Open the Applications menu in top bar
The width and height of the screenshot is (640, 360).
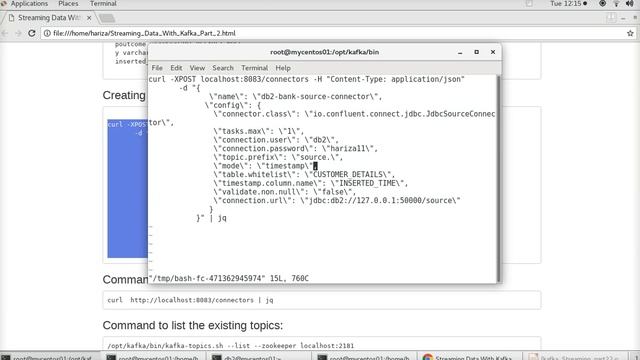pos(29,4)
